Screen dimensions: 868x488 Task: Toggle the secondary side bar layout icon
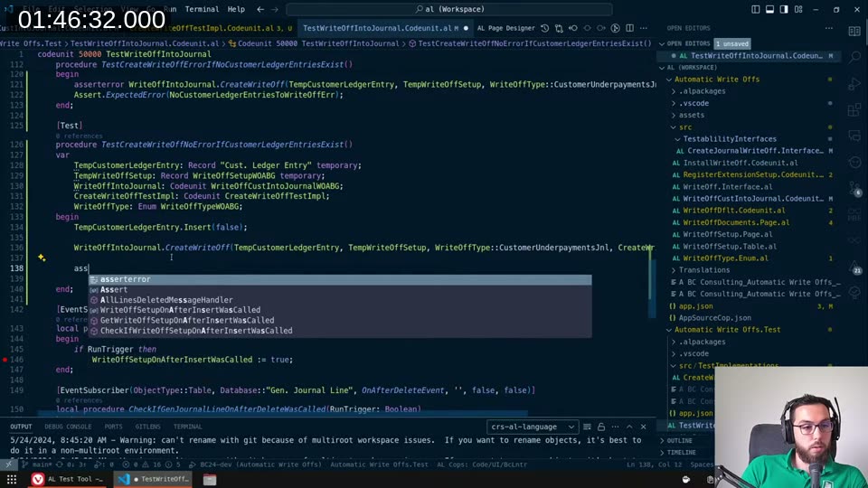click(x=784, y=9)
